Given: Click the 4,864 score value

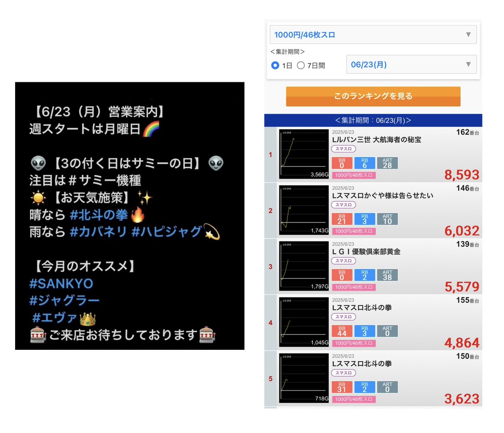Looking at the screenshot, I should point(462,343).
